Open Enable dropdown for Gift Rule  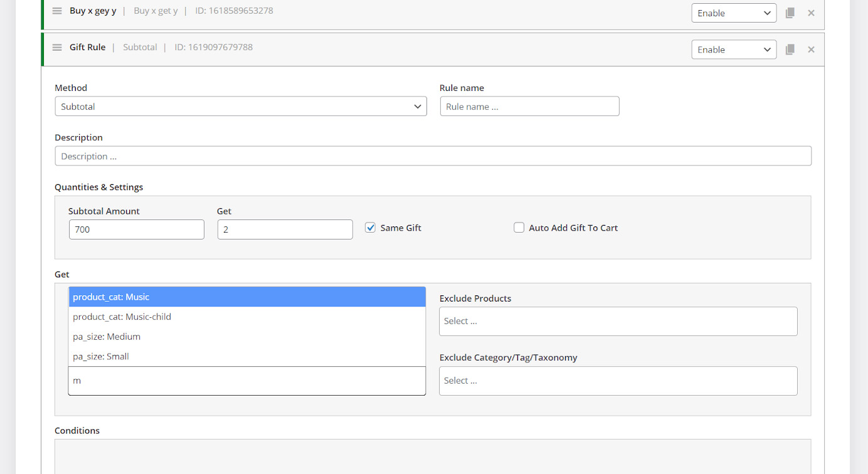(x=734, y=50)
